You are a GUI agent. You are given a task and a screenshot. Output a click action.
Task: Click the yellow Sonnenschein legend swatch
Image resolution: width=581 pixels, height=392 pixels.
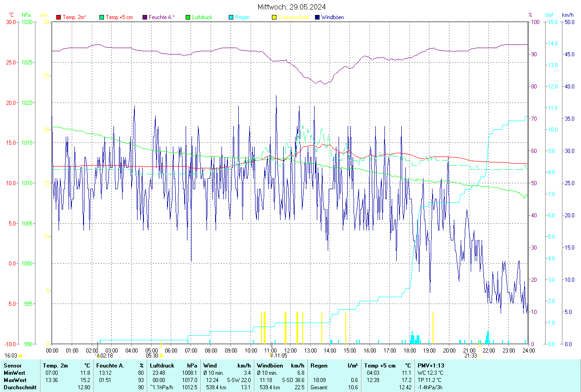pos(274,17)
